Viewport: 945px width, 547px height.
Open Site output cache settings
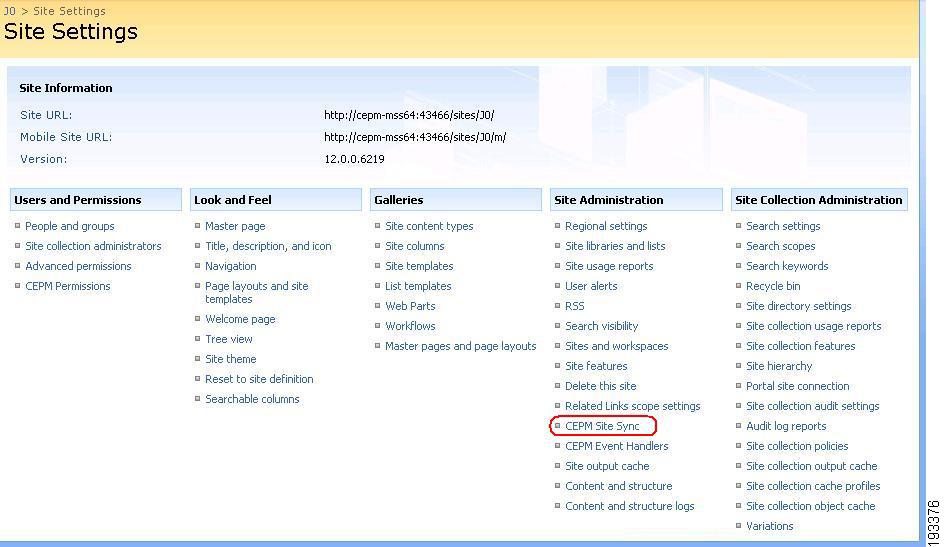[x=607, y=466]
